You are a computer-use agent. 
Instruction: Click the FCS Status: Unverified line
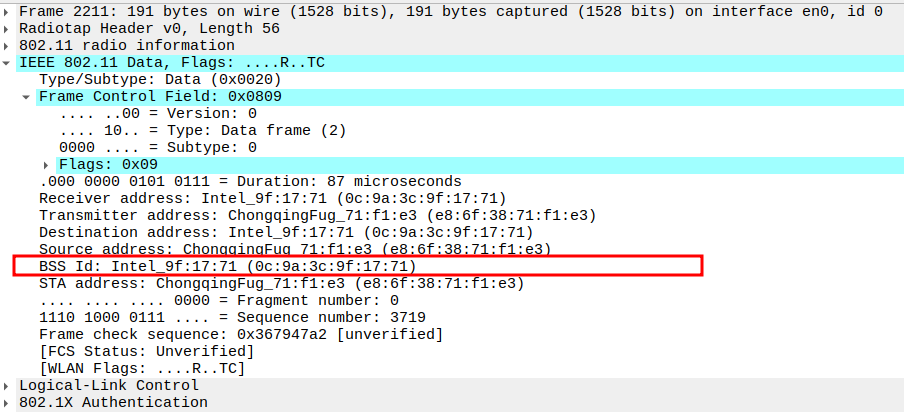146,351
